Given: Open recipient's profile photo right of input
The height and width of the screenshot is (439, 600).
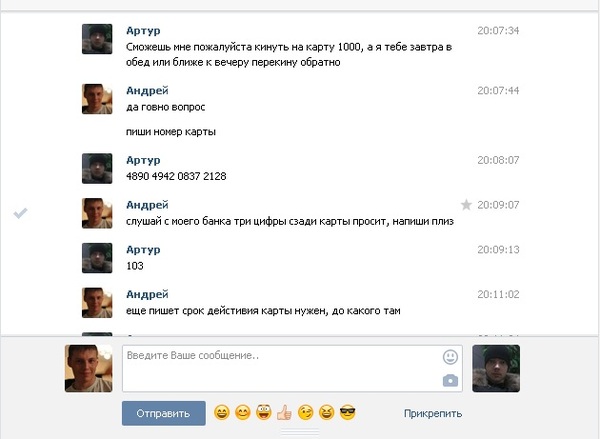Looking at the screenshot, I should coord(496,369).
